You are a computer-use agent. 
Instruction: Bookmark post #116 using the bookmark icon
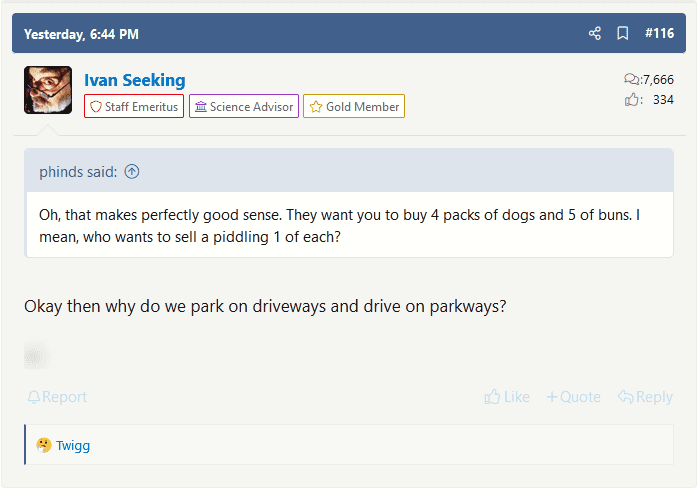pos(622,34)
